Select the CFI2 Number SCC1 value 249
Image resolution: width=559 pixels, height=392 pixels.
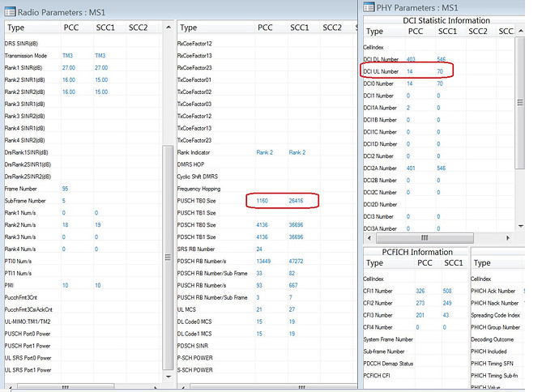447,303
